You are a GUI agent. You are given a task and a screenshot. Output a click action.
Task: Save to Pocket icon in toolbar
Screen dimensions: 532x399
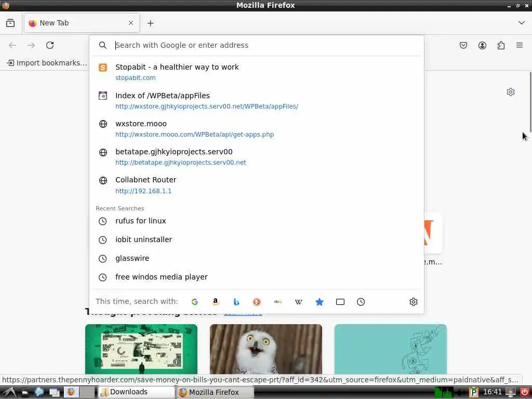point(463,45)
